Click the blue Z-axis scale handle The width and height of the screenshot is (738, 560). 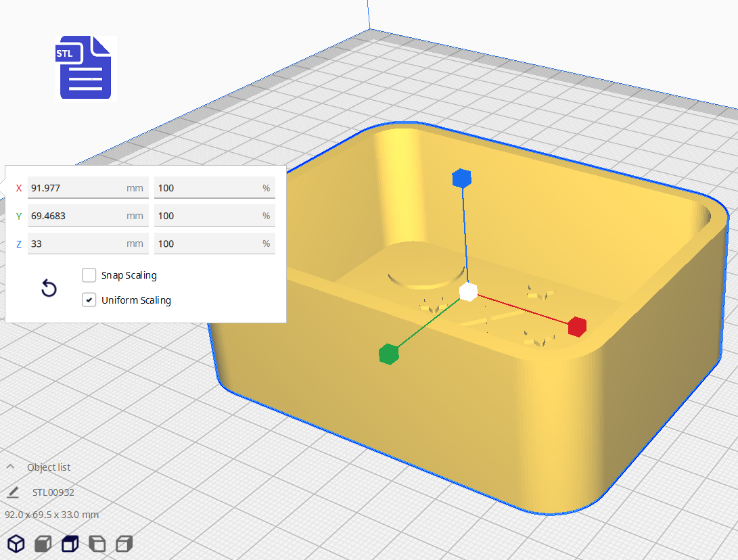tap(461, 179)
